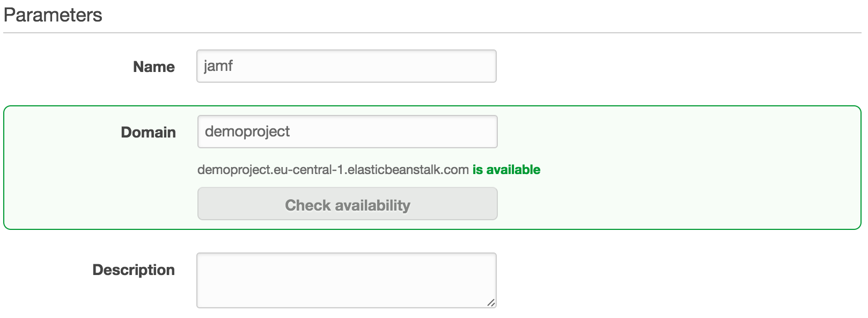Click the Parameters section heading
868x318 pixels.
[x=53, y=15]
